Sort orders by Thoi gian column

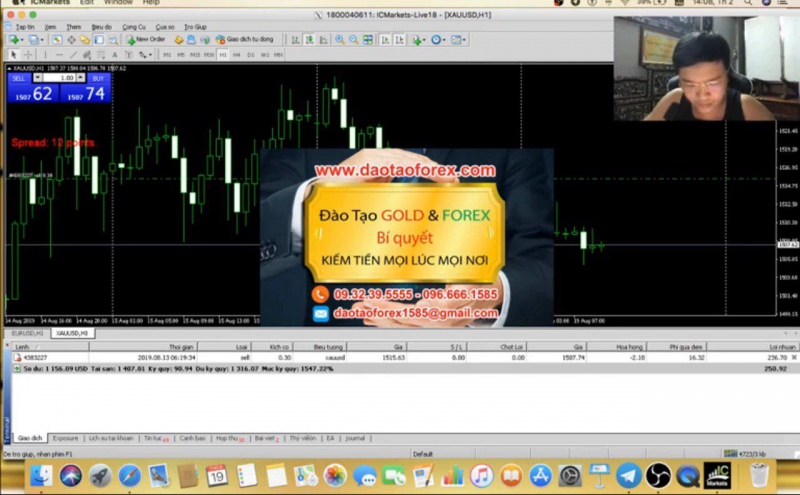click(143, 347)
